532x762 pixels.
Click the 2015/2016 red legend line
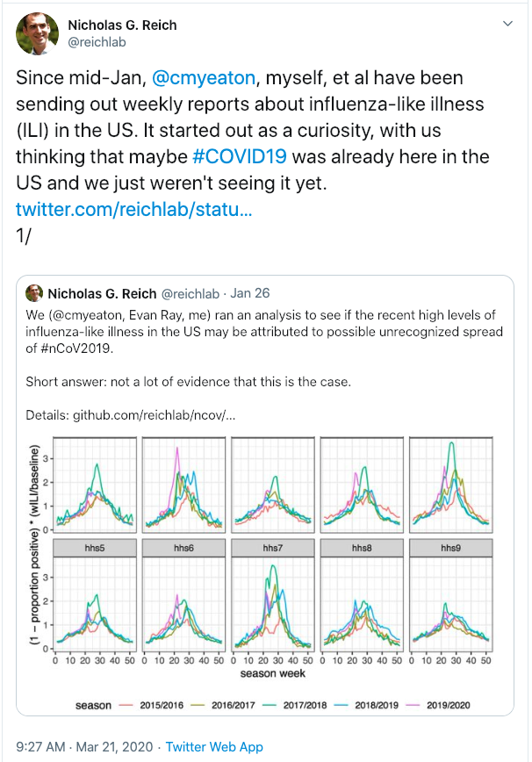[x=126, y=705]
